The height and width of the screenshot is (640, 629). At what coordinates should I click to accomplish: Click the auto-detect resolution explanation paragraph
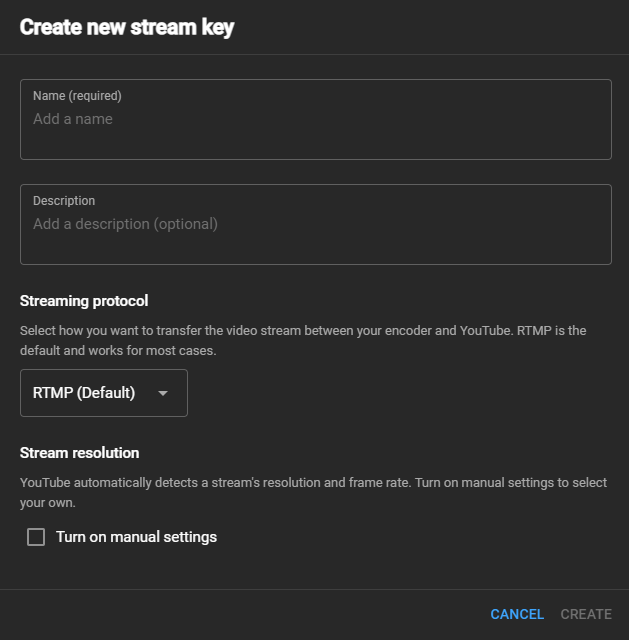[313, 492]
